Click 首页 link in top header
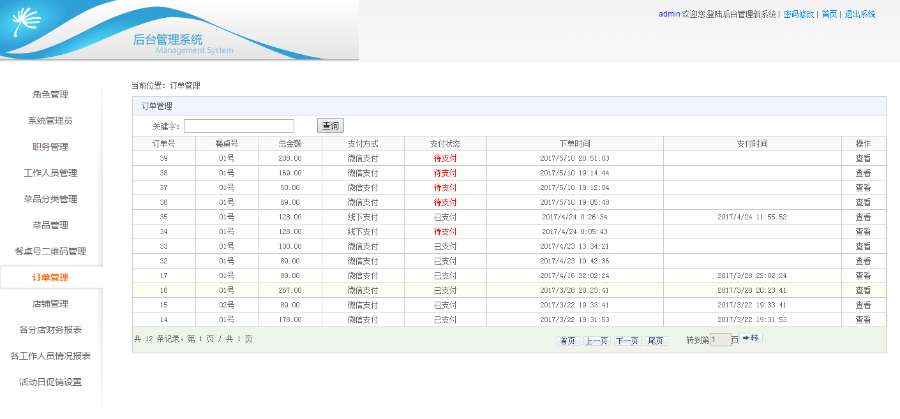 [829, 14]
